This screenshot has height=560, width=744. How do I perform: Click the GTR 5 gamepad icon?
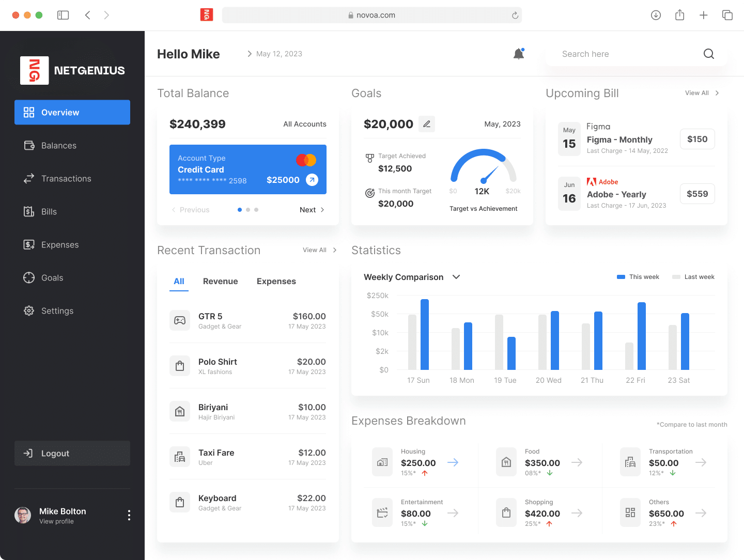[x=180, y=320]
